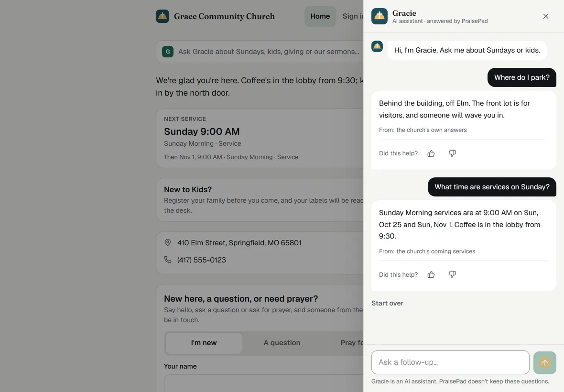Screen dimensions: 564x392
Task: Click "New here, a question, or need prayer?" heading
Action: click(x=241, y=299)
